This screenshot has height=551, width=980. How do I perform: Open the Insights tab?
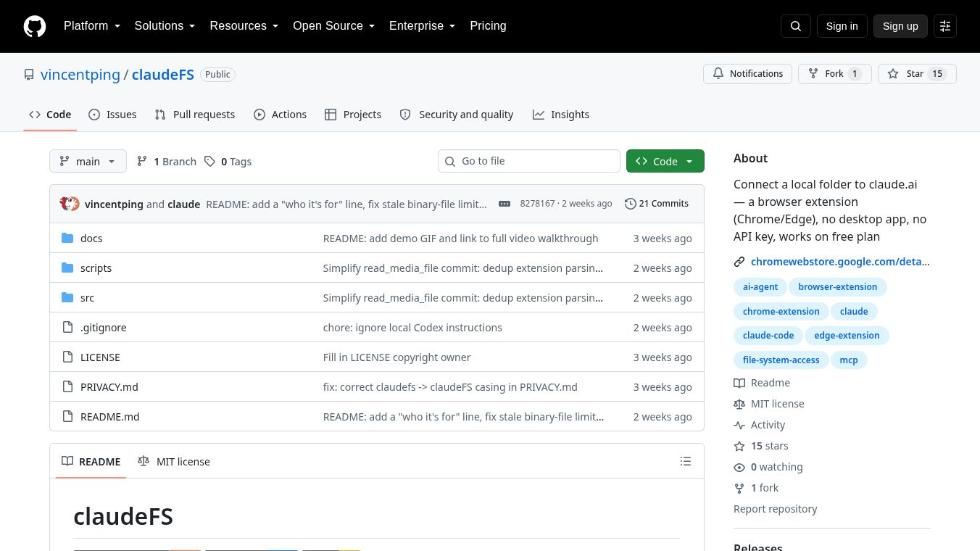(561, 115)
